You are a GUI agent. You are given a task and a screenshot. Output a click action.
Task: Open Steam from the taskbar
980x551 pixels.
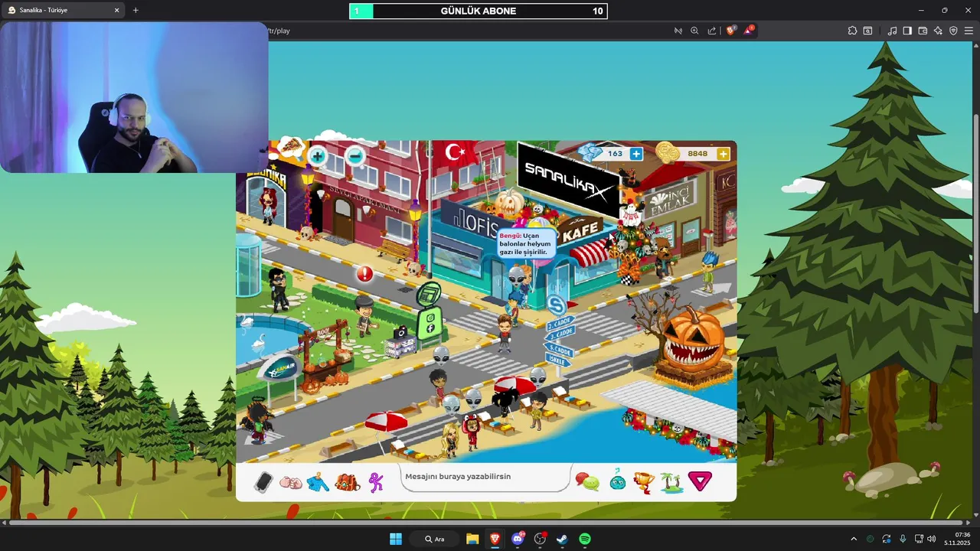tap(562, 539)
